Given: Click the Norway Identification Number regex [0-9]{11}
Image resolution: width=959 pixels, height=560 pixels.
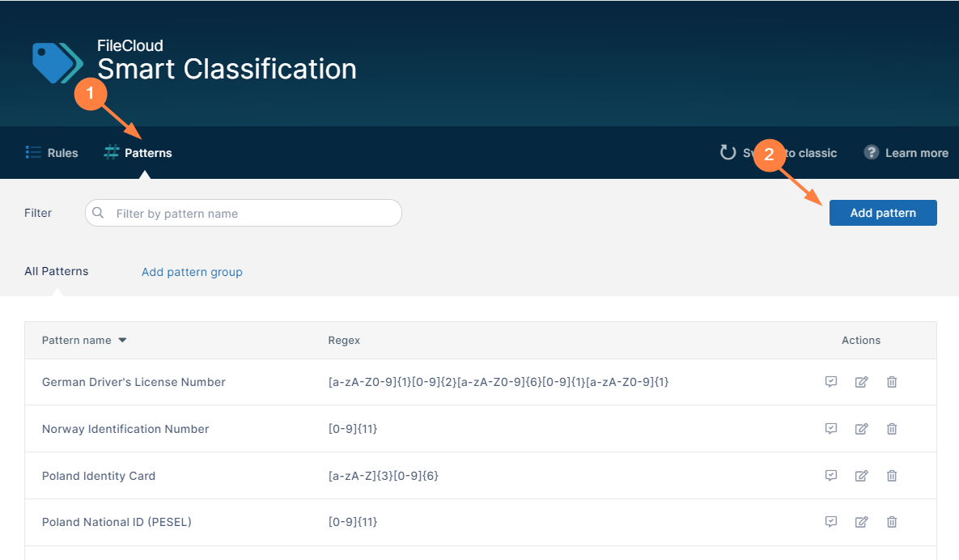Looking at the screenshot, I should pyautogui.click(x=353, y=429).
